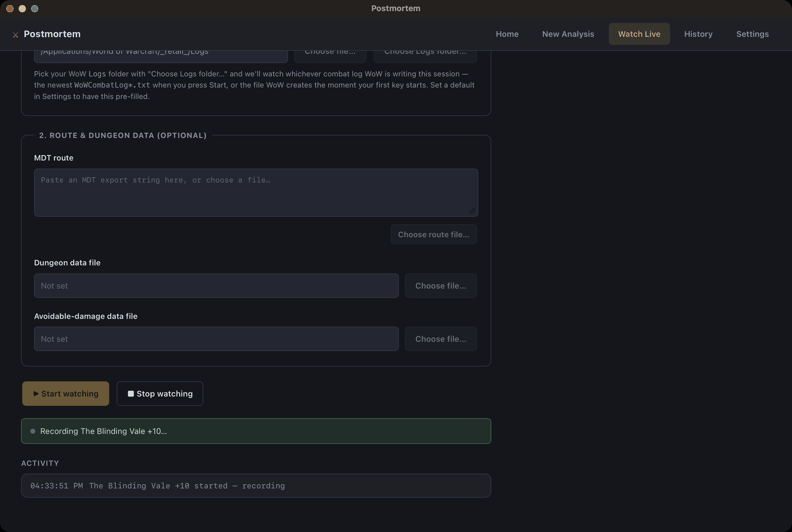Click the MDT route paste text area

tap(256, 193)
